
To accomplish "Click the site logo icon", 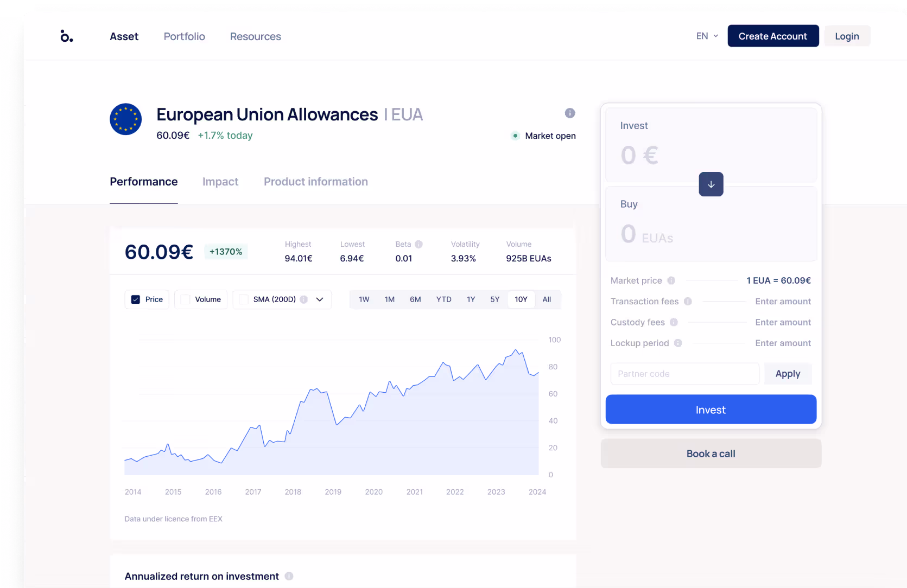I will point(66,36).
